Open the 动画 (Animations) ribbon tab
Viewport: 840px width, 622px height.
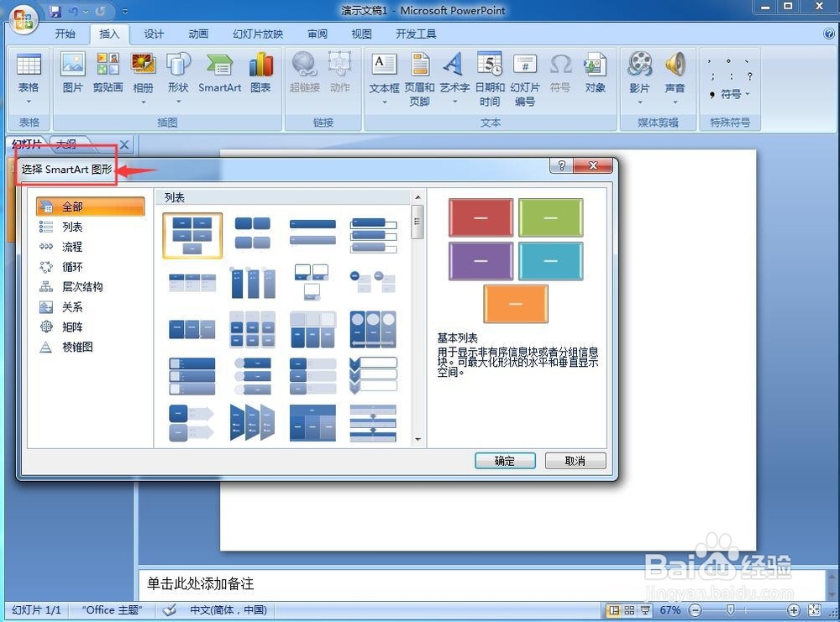tap(198, 34)
